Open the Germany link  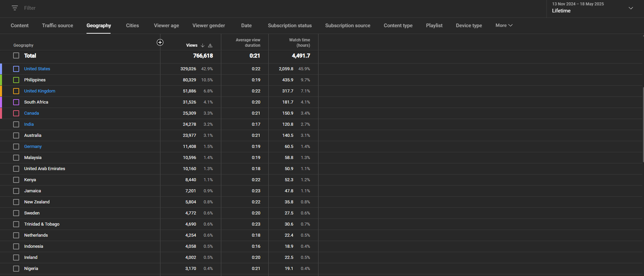pos(33,147)
